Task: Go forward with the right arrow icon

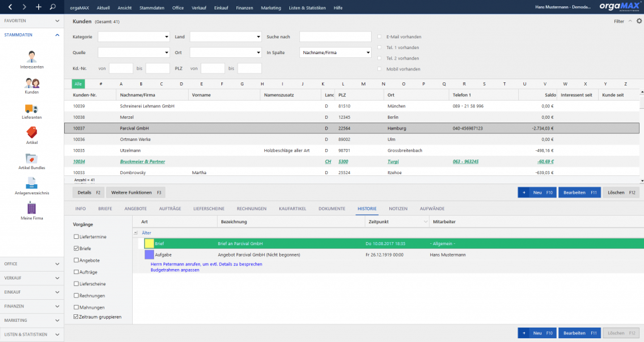Action: [x=25, y=7]
